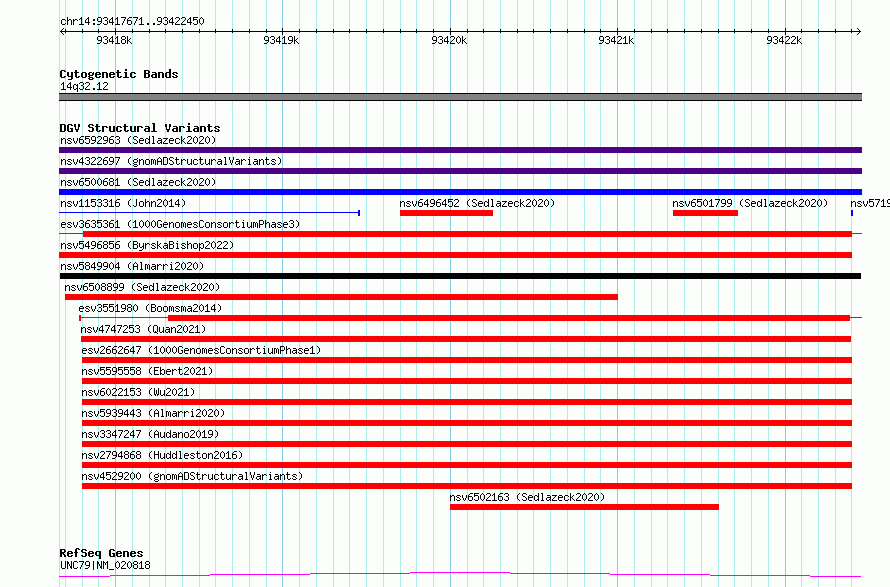
Task: Click the short red bar under nsv6501799
Action: [705, 213]
